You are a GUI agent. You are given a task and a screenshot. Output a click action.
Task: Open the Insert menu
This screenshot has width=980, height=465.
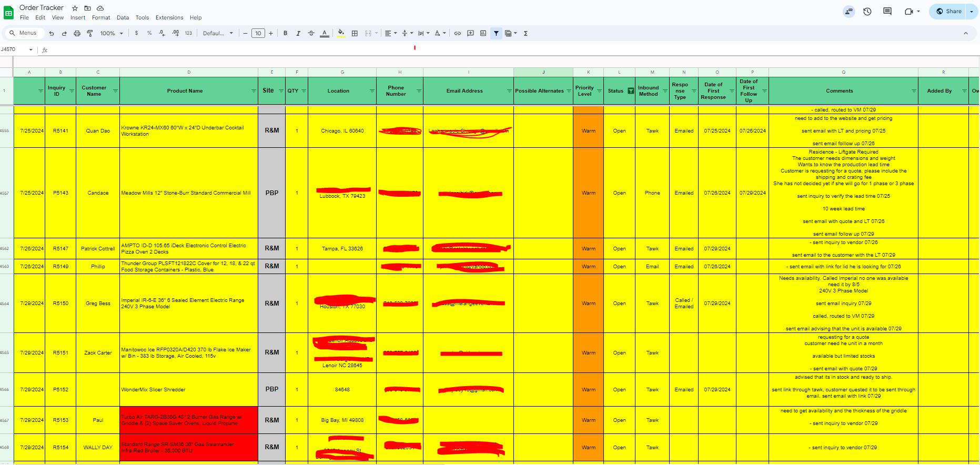coord(78,17)
